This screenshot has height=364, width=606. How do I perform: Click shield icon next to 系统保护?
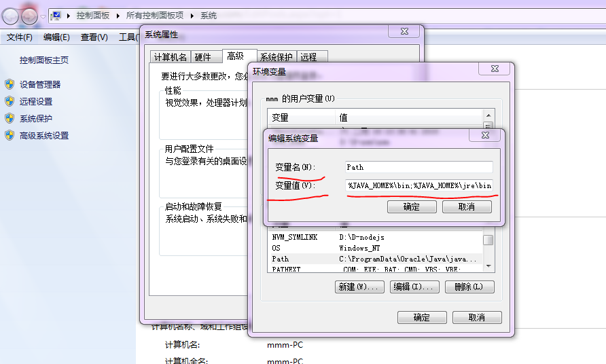10,118
